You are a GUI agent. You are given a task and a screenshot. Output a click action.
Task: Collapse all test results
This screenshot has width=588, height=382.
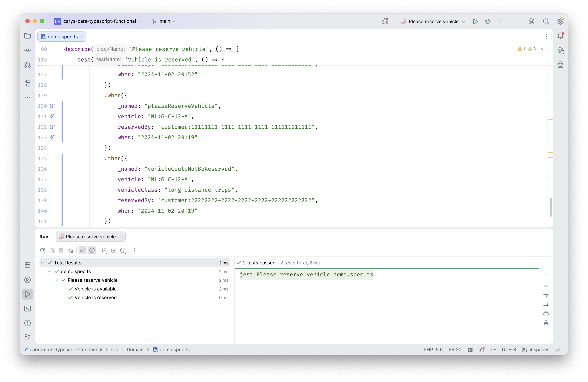[113, 251]
